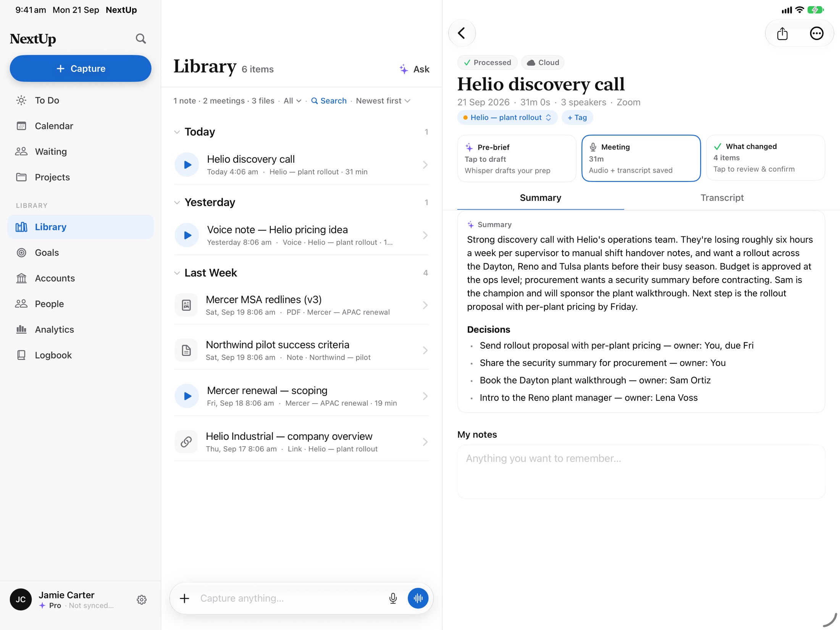Open the Mercer MSA redlines PDF icon

click(x=186, y=305)
